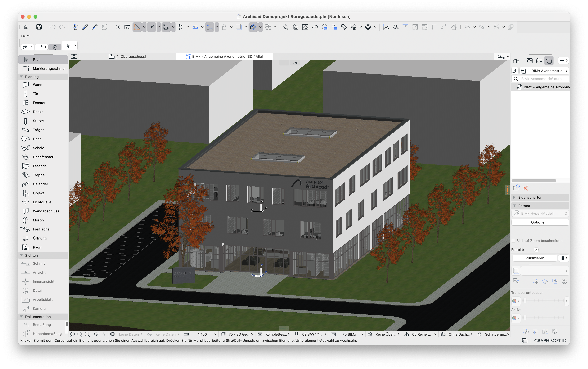The image size is (588, 369).
Task: Select the Objekt tool
Action: point(43,193)
